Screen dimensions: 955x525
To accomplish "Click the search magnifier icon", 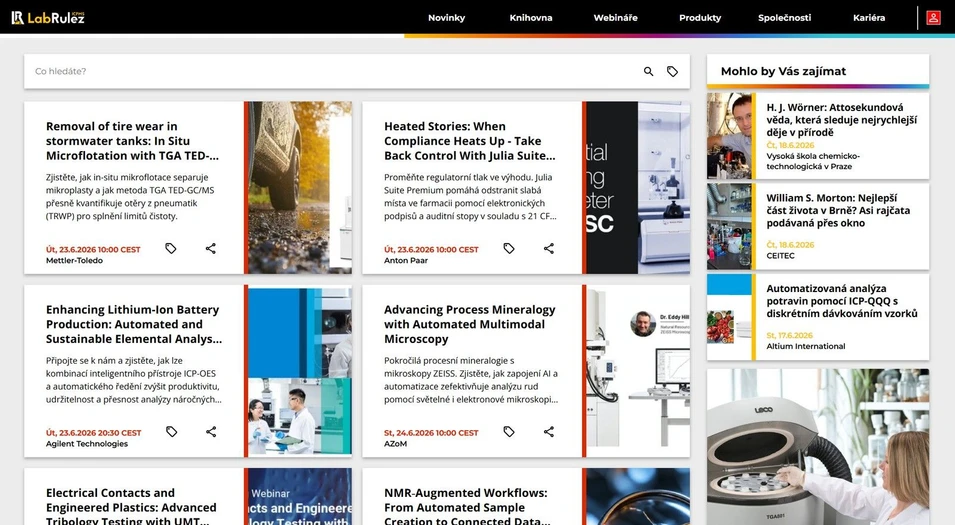I will click(x=649, y=71).
